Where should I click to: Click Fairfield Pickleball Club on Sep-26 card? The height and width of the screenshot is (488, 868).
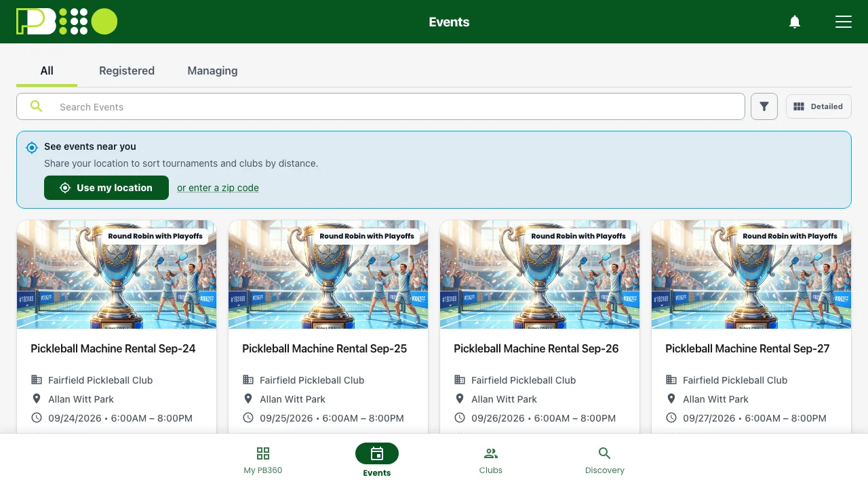coord(524,380)
